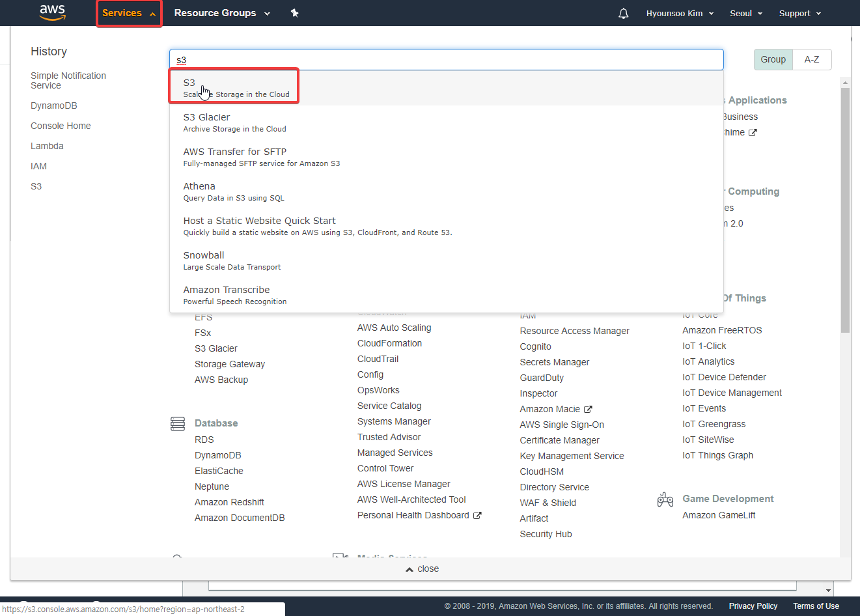Open Secrets Manager service
860x616 pixels.
pos(555,362)
